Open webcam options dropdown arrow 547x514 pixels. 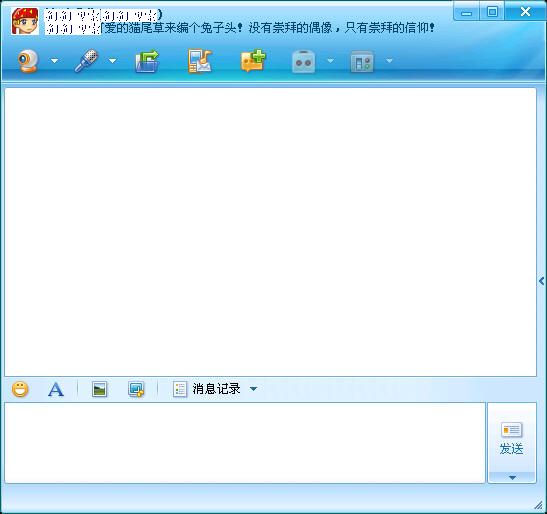tap(54, 61)
